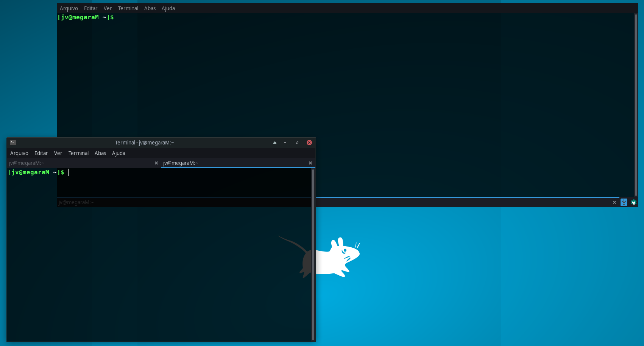
Task: Click the front window title 'Terminal - jv@megaraM:~'
Action: (x=144, y=143)
